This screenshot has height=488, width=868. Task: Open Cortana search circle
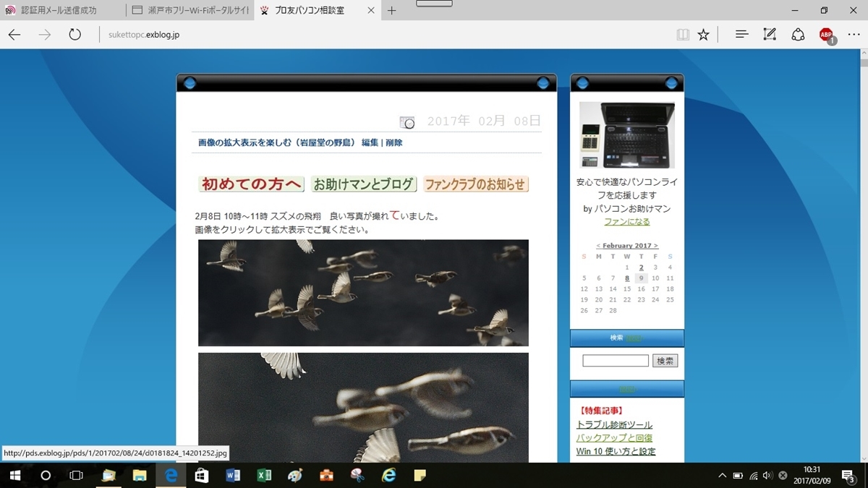[x=46, y=475]
